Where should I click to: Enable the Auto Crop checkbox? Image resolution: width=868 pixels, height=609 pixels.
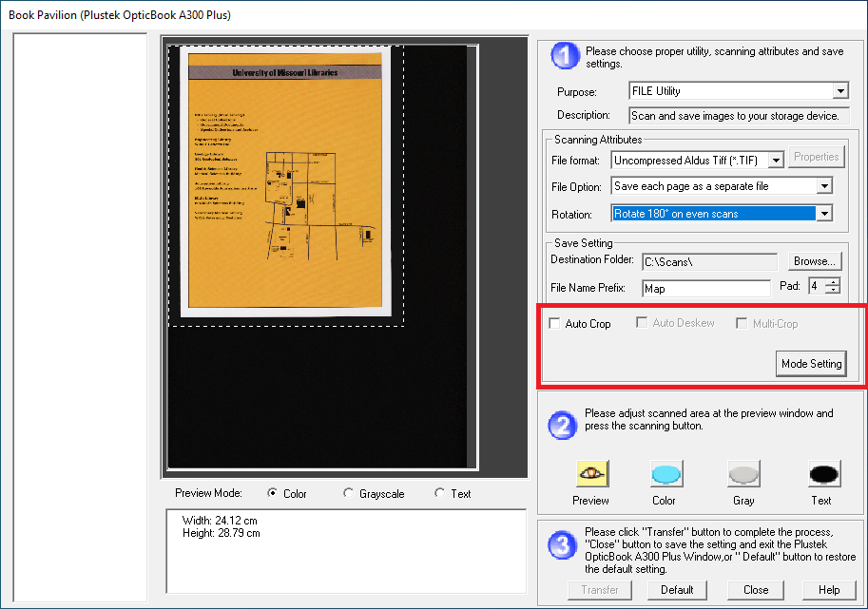pyautogui.click(x=555, y=324)
